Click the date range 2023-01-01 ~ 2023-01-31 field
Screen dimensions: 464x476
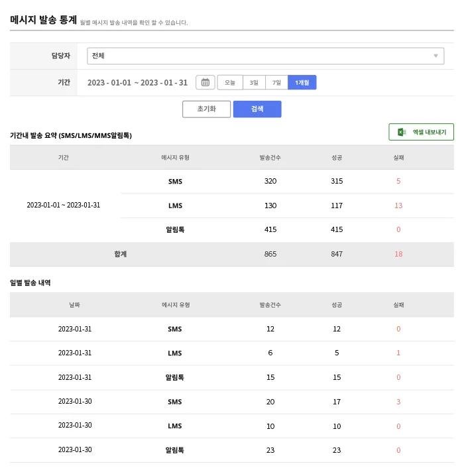[x=138, y=83]
